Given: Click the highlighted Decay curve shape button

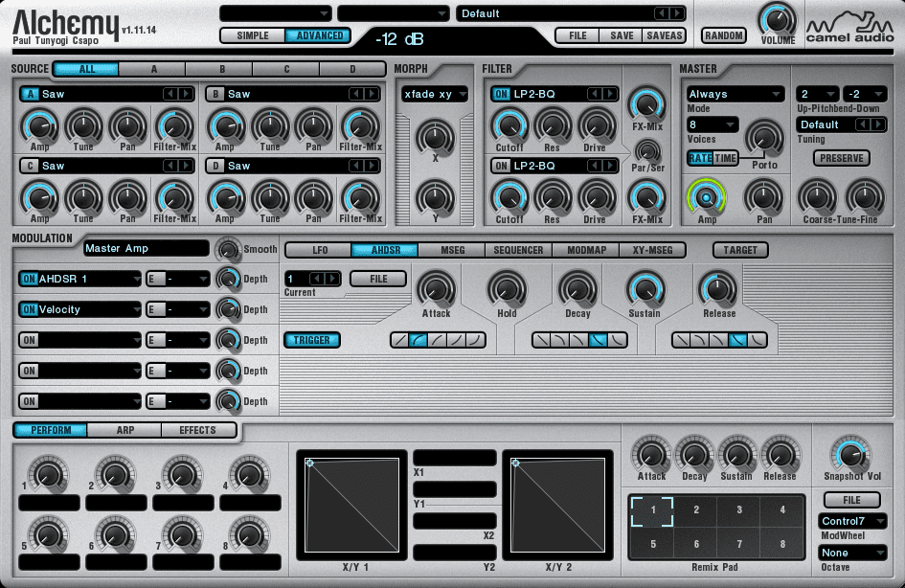Looking at the screenshot, I should [598, 340].
